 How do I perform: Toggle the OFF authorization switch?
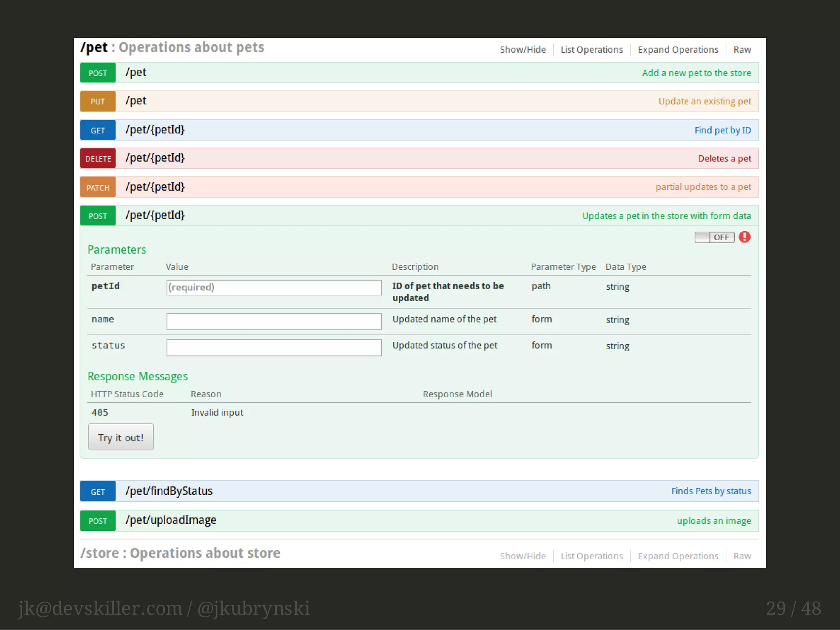tap(714, 237)
